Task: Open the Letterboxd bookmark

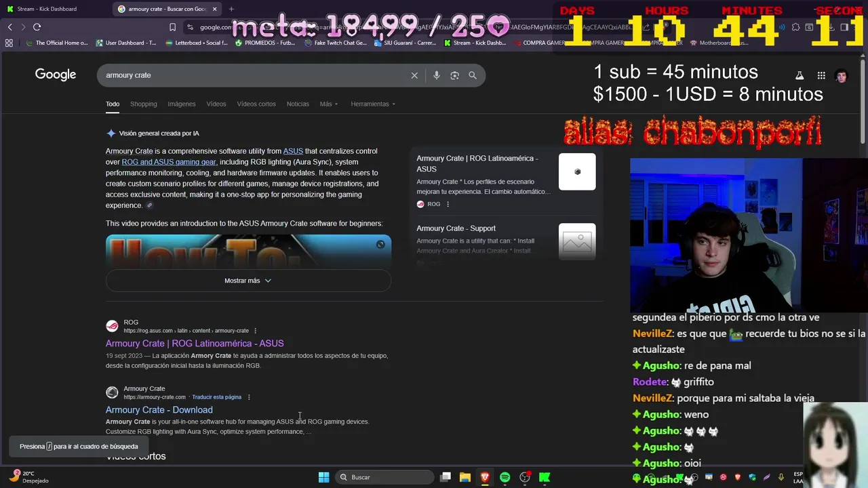Action: click(x=197, y=43)
